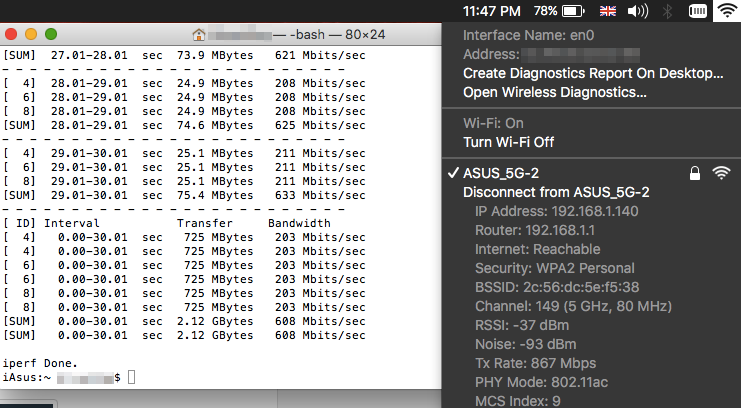Click the home folder icon in title bar
Screen dimensions: 741x408
tap(199, 34)
